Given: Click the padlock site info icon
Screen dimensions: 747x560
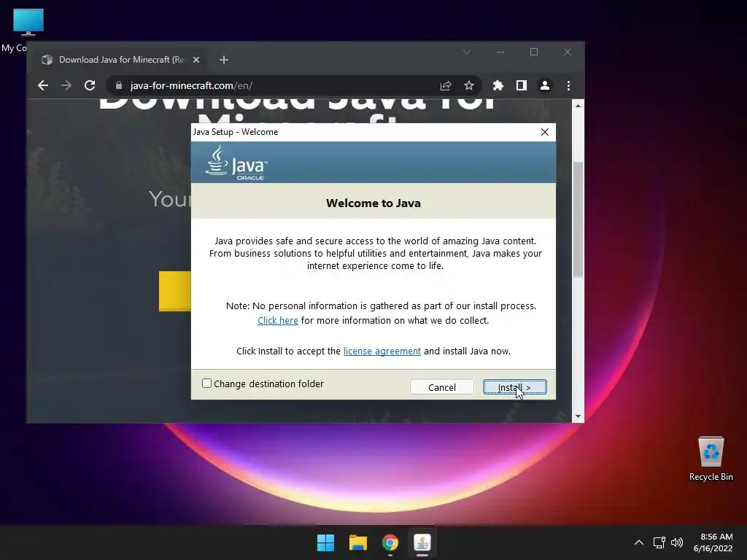Looking at the screenshot, I should 119,86.
